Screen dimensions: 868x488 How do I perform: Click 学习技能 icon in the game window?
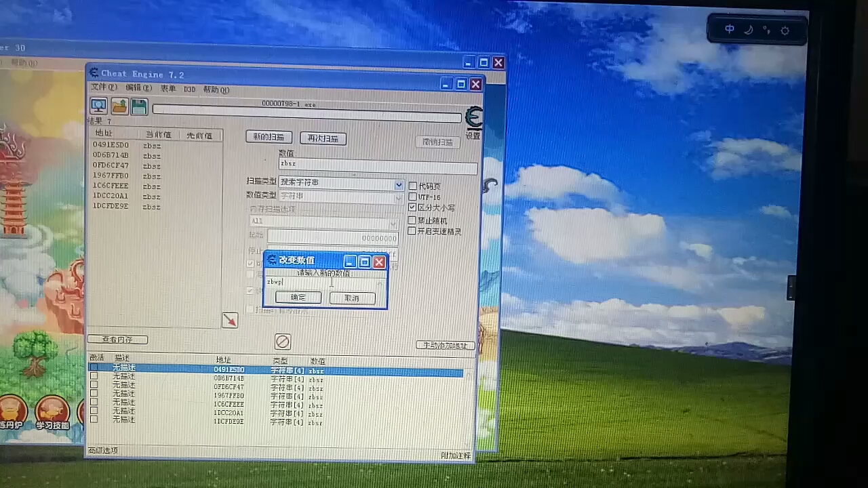52,413
